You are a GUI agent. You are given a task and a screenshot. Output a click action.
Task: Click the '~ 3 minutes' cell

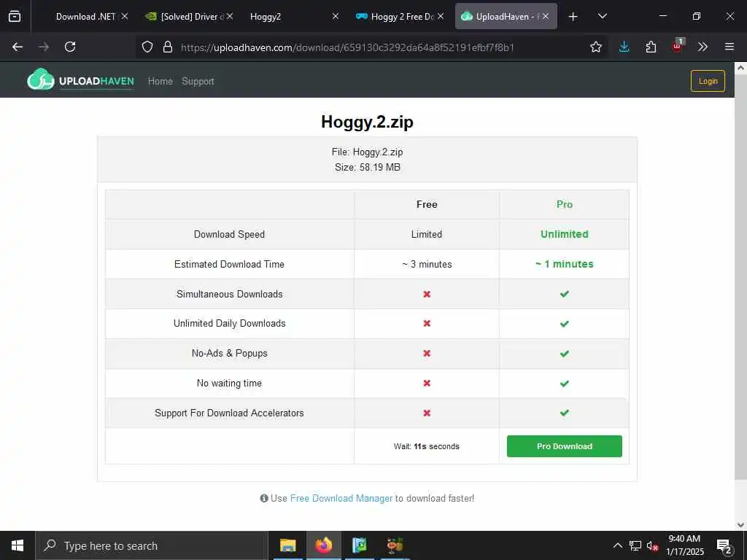click(427, 264)
